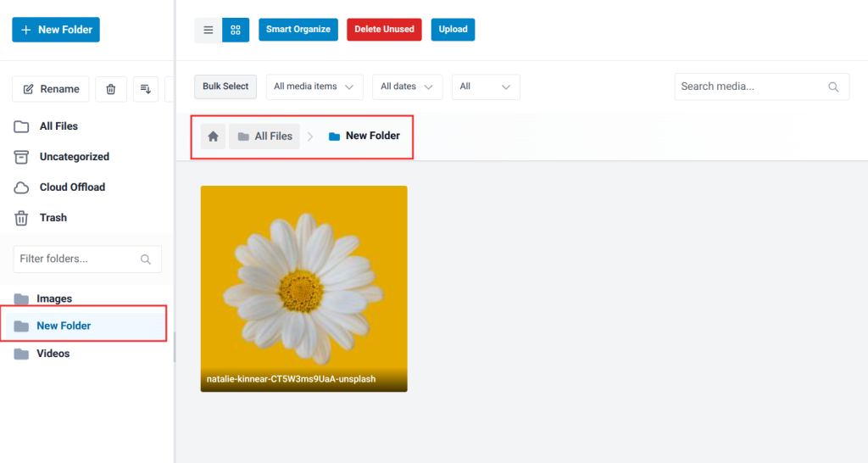The width and height of the screenshot is (868, 463).
Task: Click the sort folders icon button
Action: click(146, 89)
